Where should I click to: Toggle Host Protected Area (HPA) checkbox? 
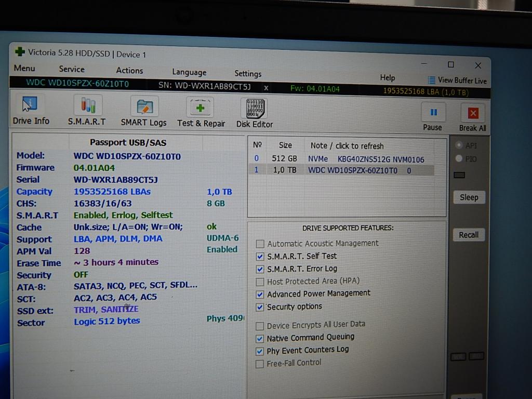pyautogui.click(x=260, y=282)
